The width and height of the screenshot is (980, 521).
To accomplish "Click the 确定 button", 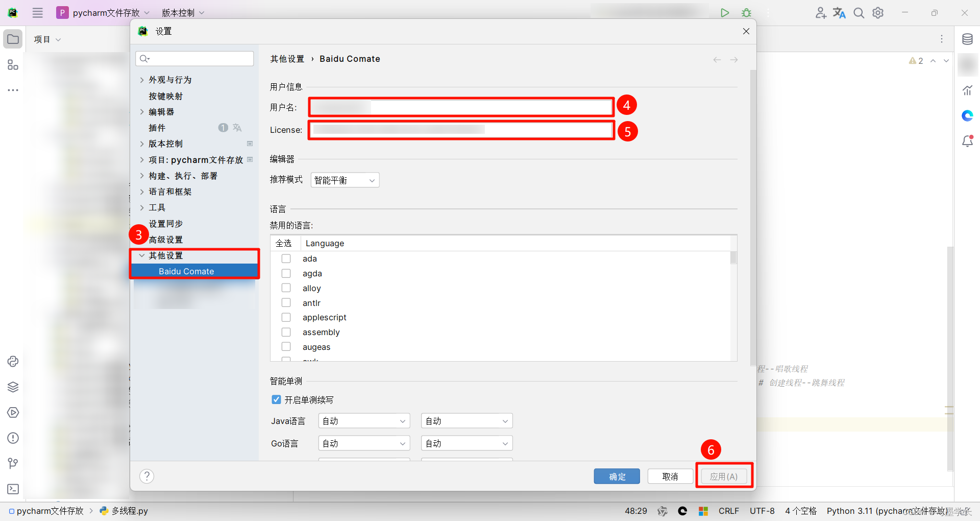I will [x=617, y=476].
